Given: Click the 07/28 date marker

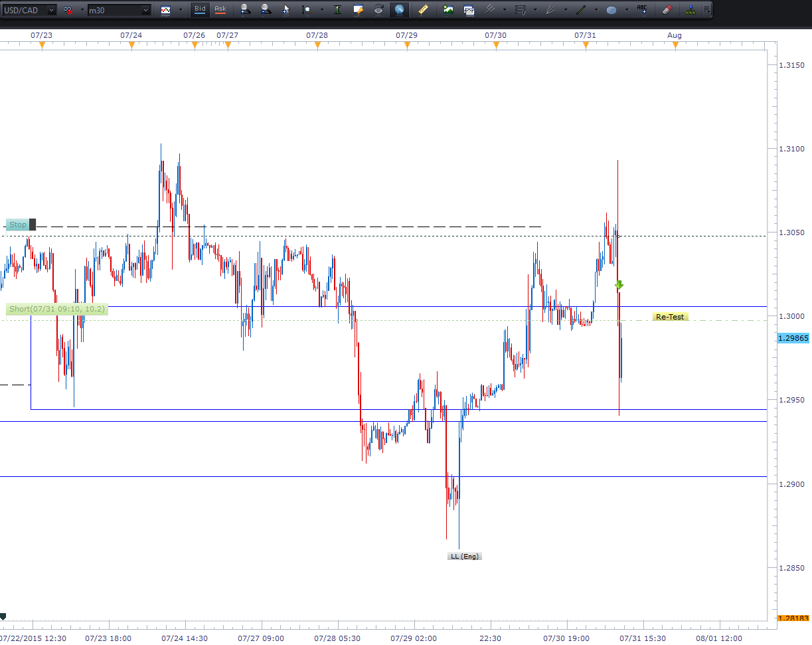Looking at the screenshot, I should pos(317,35).
